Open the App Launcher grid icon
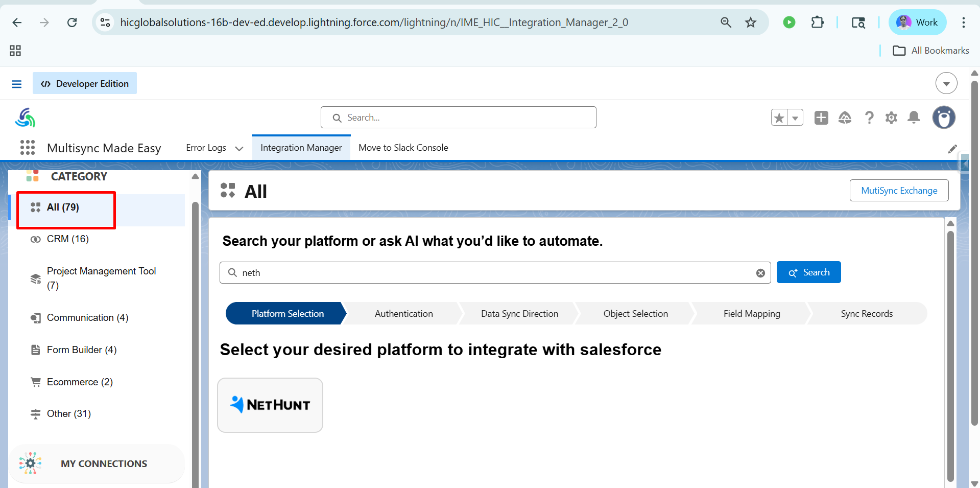The height and width of the screenshot is (488, 980). coord(28,148)
